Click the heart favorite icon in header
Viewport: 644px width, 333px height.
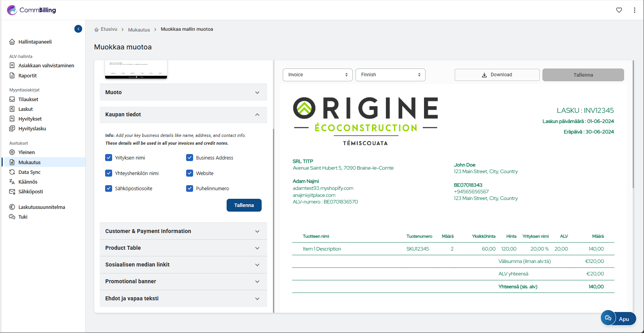(619, 10)
